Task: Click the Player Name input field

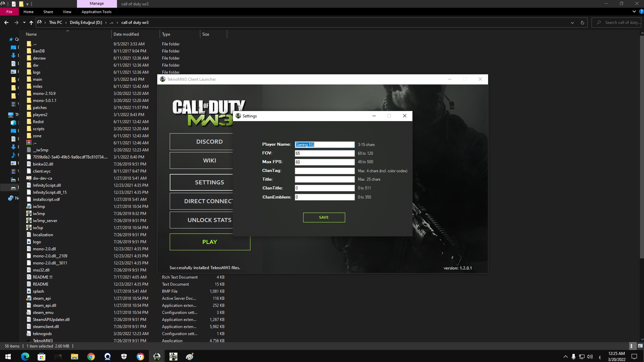Action: (325, 145)
